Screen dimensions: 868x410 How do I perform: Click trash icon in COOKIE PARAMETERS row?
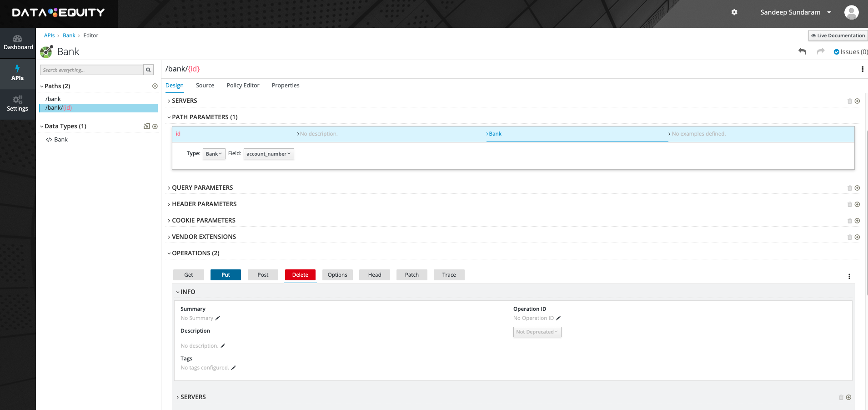click(x=850, y=221)
